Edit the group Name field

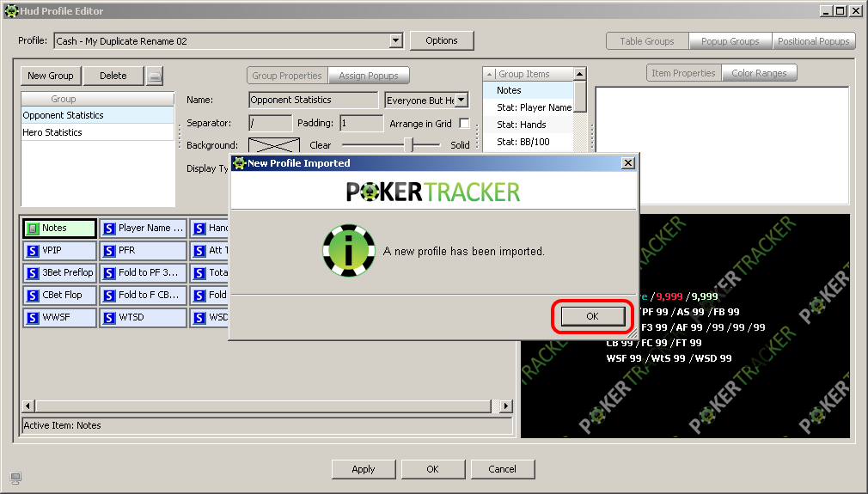point(314,101)
